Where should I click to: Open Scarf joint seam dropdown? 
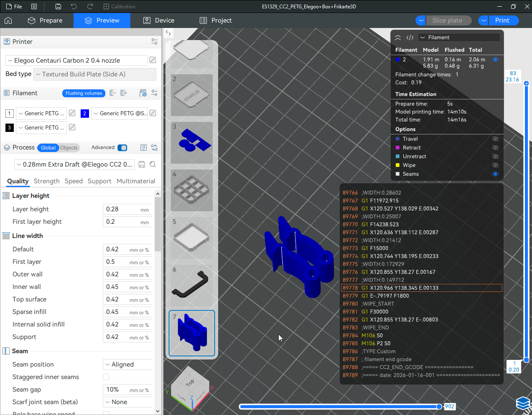pos(127,402)
